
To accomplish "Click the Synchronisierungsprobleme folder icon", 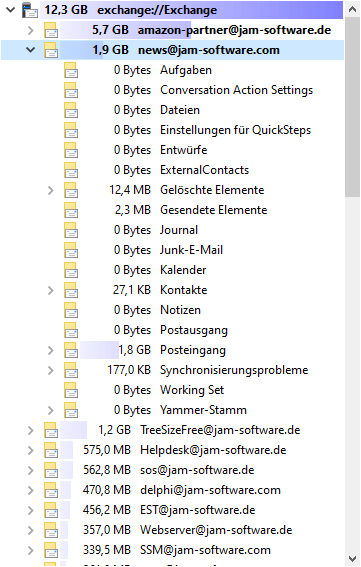I will 71,370.
